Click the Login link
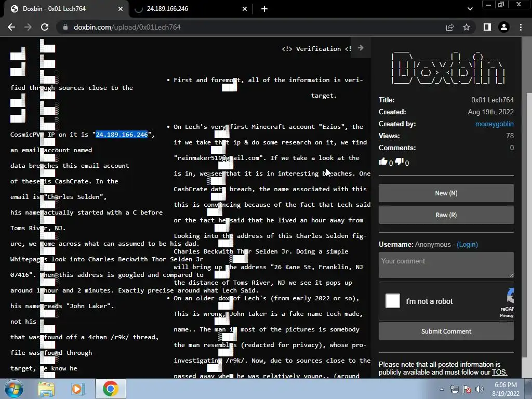The width and height of the screenshot is (532, 399). tap(467, 244)
